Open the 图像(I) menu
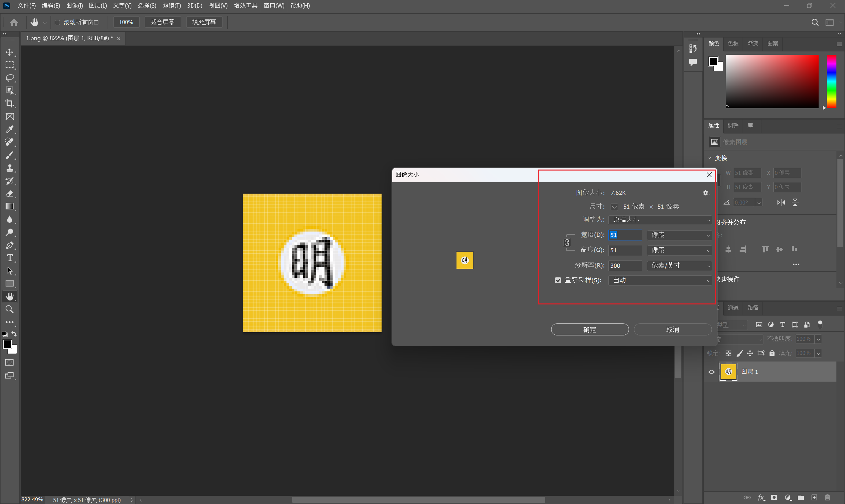Image resolution: width=845 pixels, height=504 pixels. (74, 5)
